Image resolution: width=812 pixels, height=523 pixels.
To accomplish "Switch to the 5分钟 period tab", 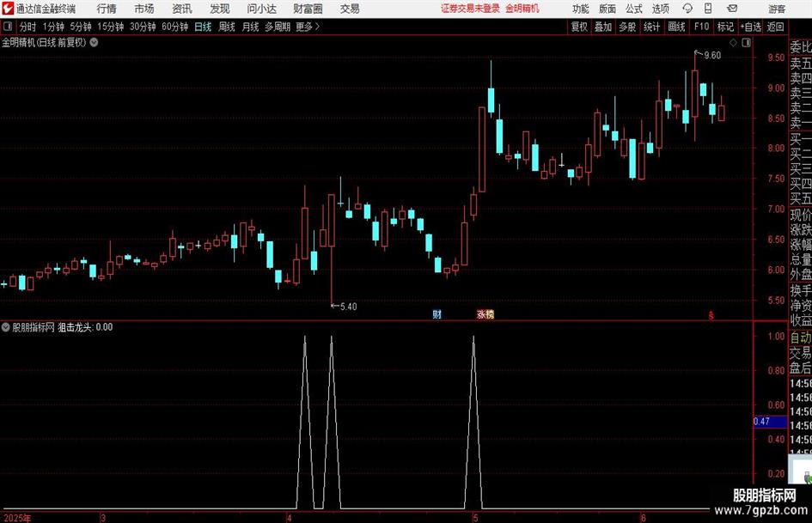I will pyautogui.click(x=81, y=27).
